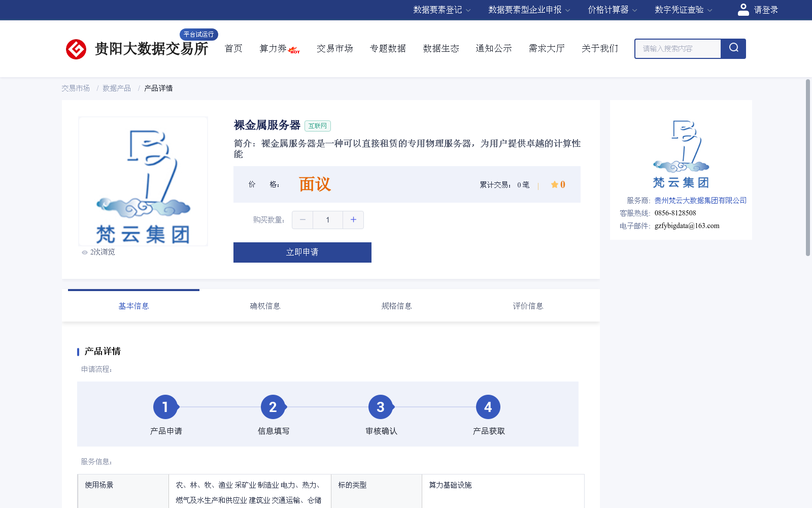Open the 数字凭证查验 dropdown menu
Viewport: 812px width, 508px height.
(x=684, y=10)
